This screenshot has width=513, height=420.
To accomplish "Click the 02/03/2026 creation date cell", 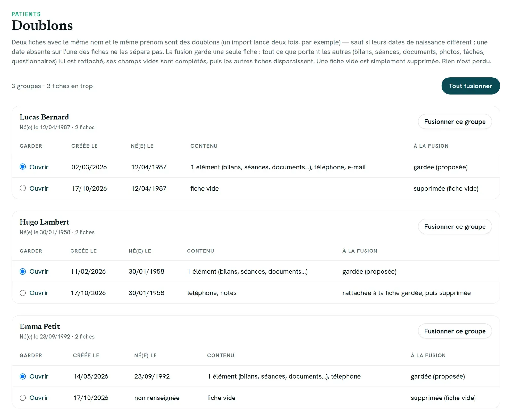I will [x=89, y=167].
